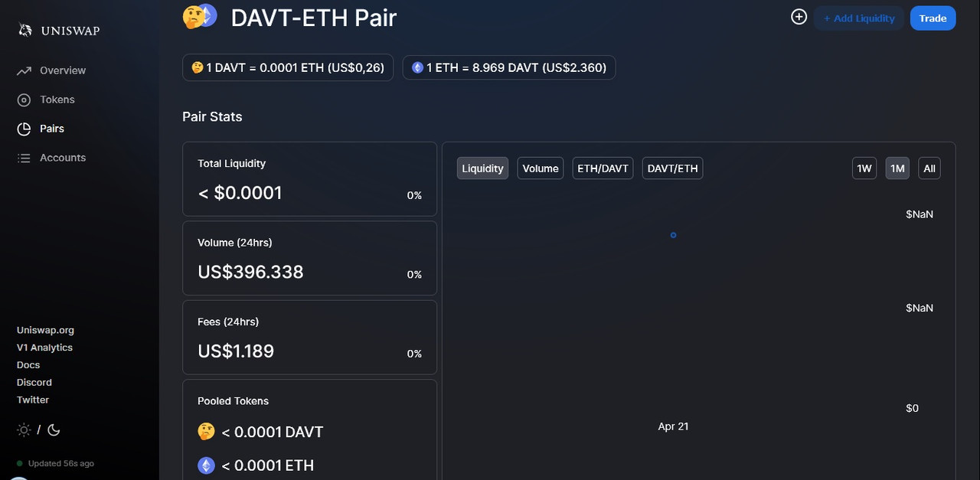
Task: Click the < 0.0001 DAVT pooled amount
Action: click(x=273, y=432)
